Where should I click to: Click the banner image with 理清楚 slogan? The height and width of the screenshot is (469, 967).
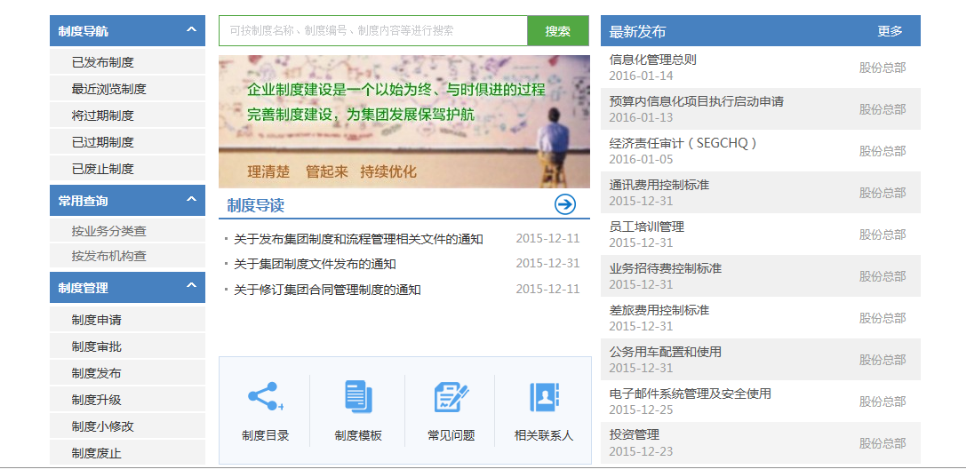(x=404, y=121)
